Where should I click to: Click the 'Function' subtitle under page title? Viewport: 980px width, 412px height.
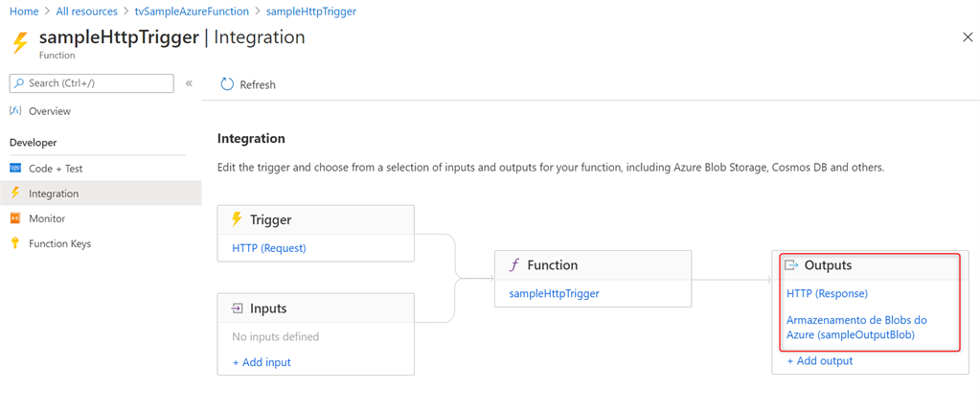point(57,55)
